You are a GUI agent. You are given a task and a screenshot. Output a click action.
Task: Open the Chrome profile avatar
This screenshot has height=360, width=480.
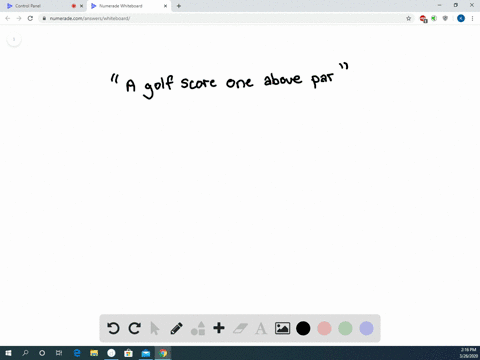click(461, 18)
